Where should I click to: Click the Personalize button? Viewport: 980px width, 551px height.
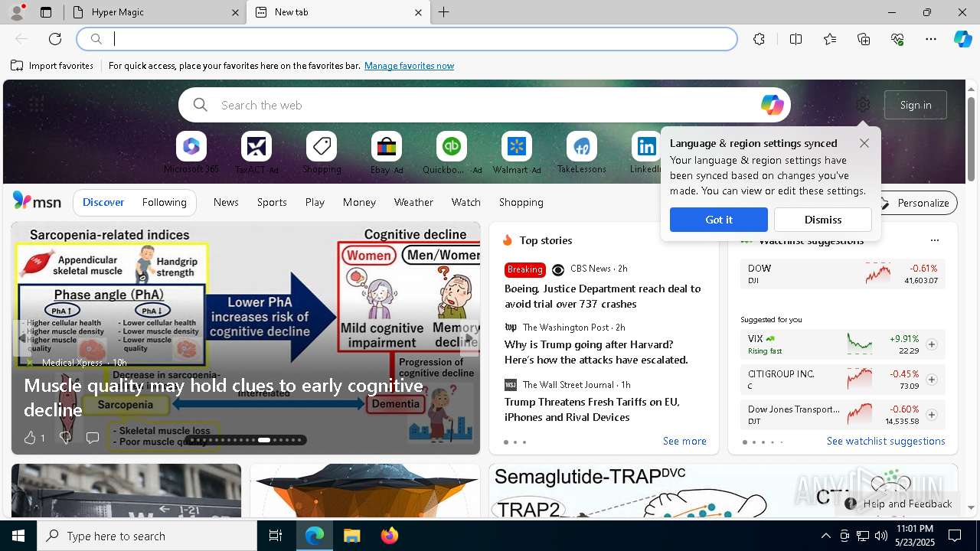915,203
